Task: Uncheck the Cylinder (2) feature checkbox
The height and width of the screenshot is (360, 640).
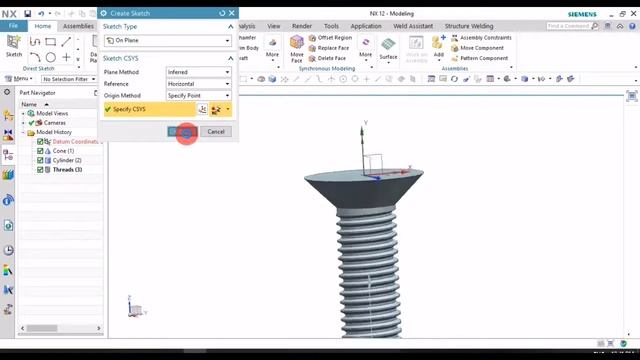Action: (x=40, y=160)
